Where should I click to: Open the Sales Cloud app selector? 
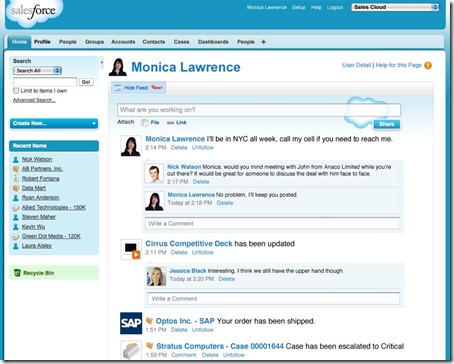click(395, 7)
